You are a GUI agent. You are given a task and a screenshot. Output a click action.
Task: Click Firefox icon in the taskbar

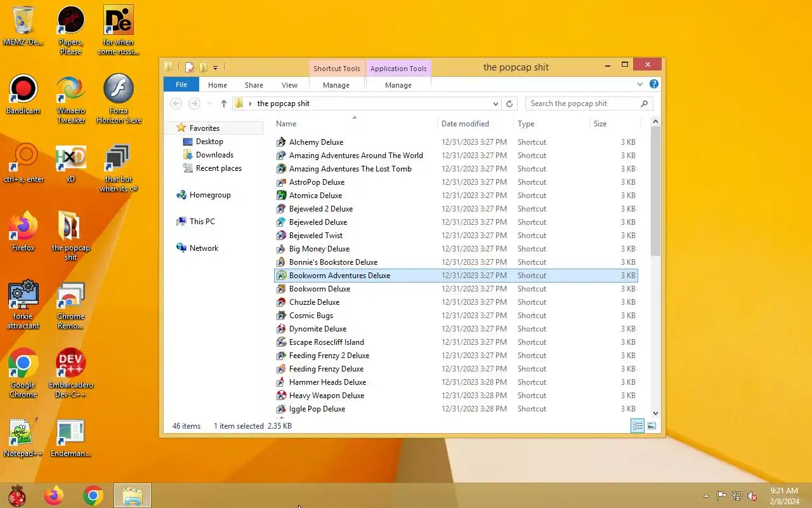pos(54,495)
